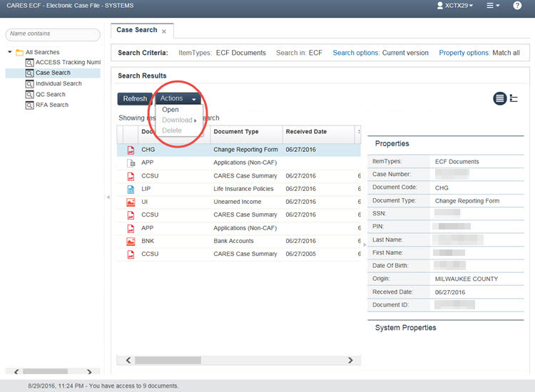Open the hamburger menu in header
Viewport: 535px width, 392px height.
point(493,6)
